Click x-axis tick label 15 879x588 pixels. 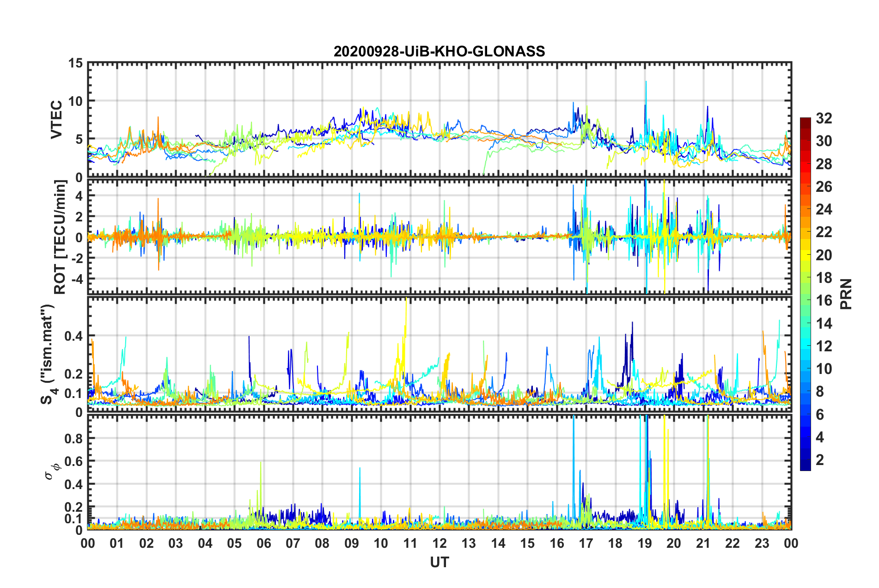click(x=527, y=543)
